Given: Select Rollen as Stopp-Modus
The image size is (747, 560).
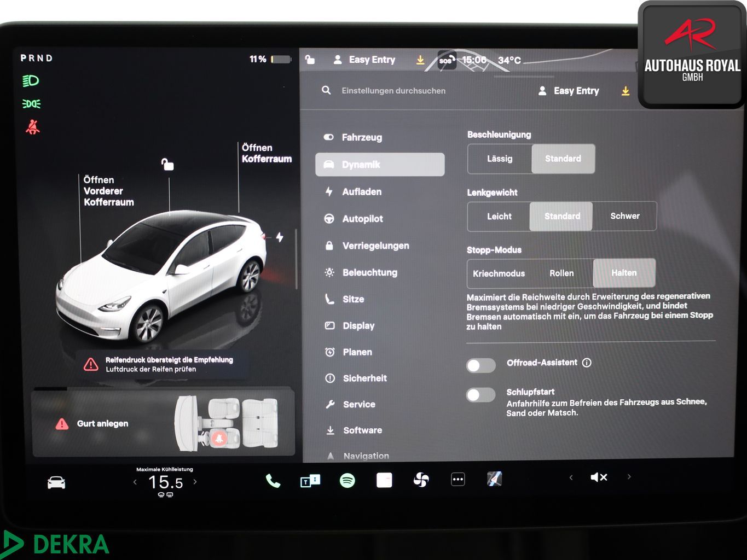Looking at the screenshot, I should click(x=561, y=273).
